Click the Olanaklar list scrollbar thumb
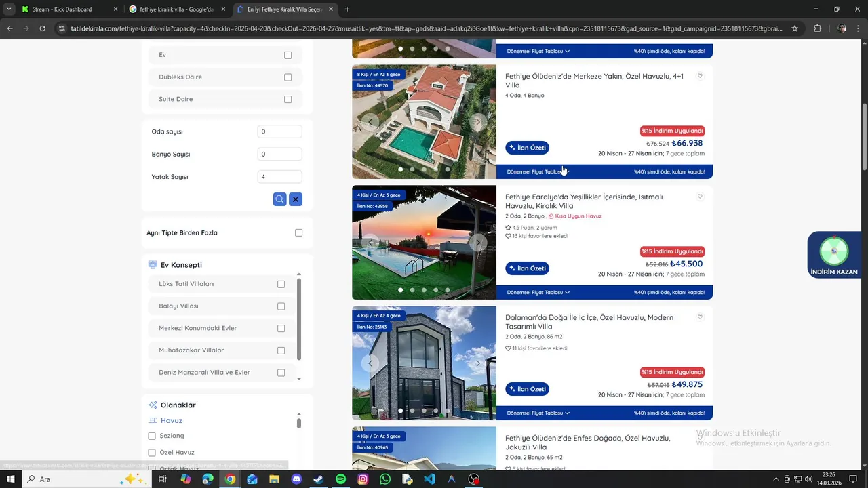The image size is (868, 488). pyautogui.click(x=299, y=423)
